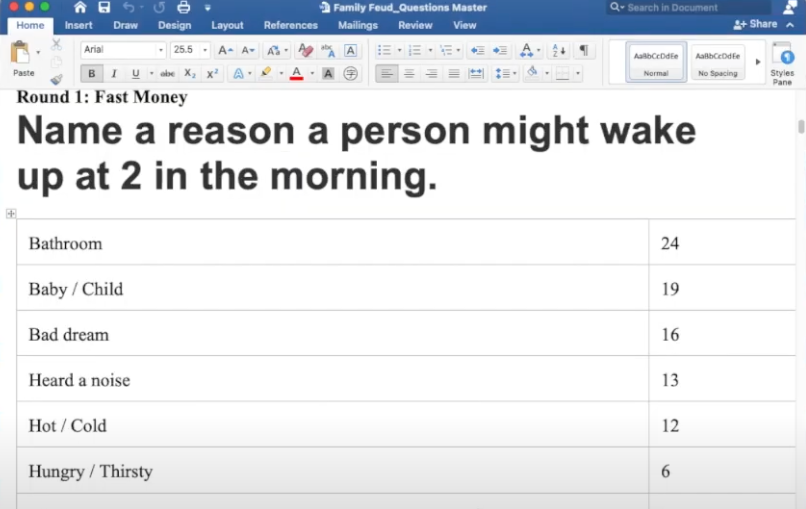Decrease the paragraph indent
This screenshot has width=806, height=509.
pyautogui.click(x=478, y=50)
